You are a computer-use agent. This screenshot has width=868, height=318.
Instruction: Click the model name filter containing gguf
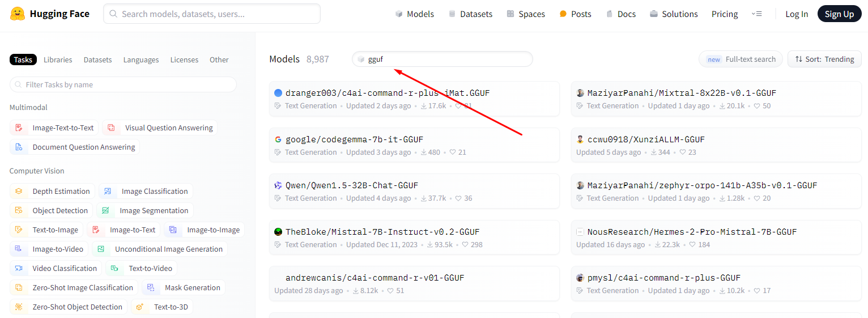442,59
